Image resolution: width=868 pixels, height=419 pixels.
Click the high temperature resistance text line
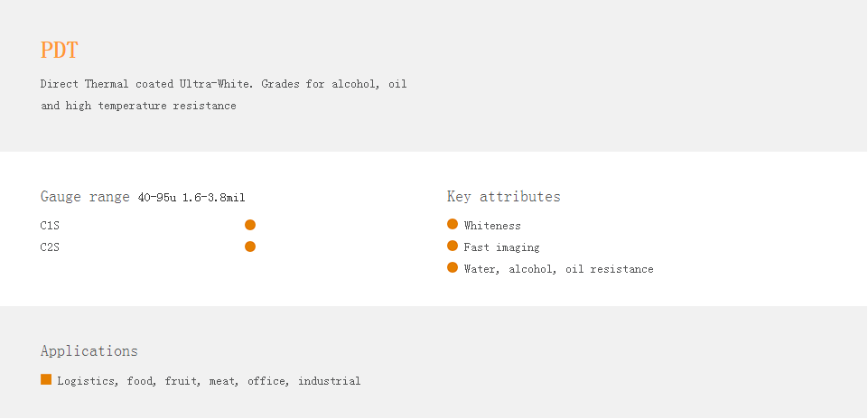pos(138,105)
